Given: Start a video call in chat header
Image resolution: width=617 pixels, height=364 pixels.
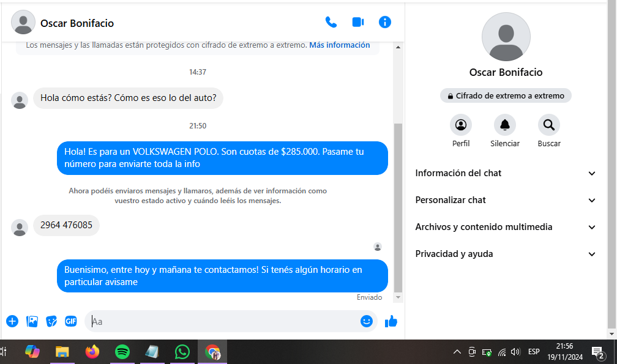Looking at the screenshot, I should (358, 23).
